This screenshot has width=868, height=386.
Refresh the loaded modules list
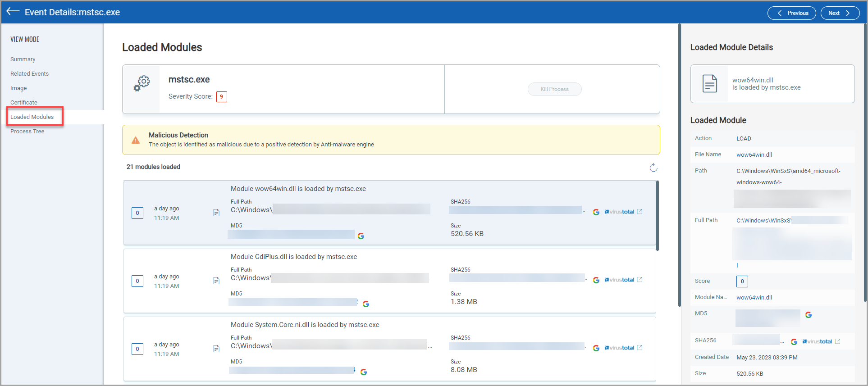point(653,168)
